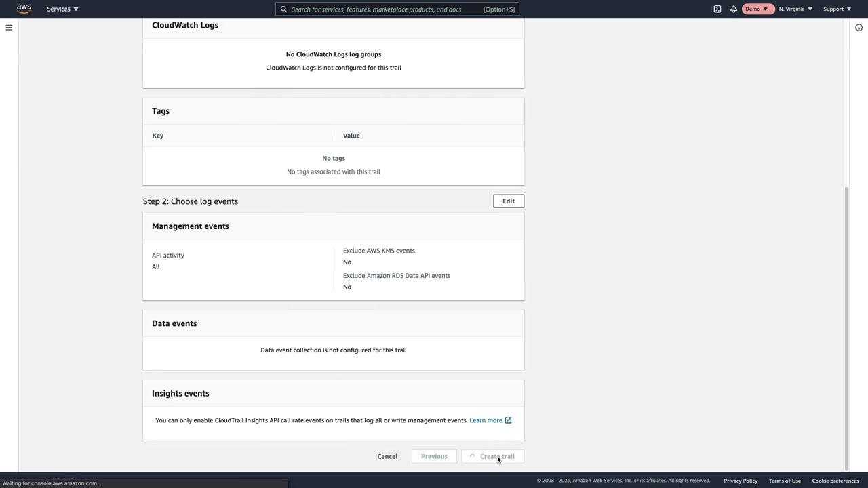
Task: Open the hamburger navigation menu
Action: pyautogui.click(x=9, y=28)
